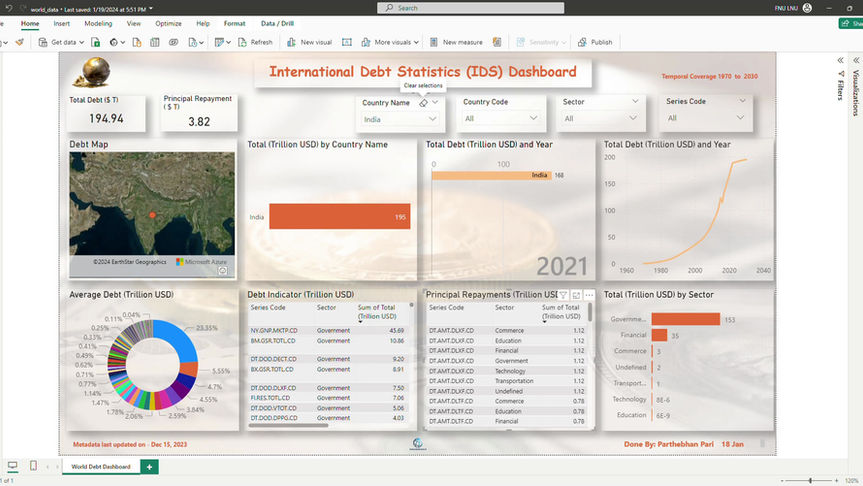This screenshot has height=486, width=863.
Task: Expand the Filters pane
Action: 840,60
